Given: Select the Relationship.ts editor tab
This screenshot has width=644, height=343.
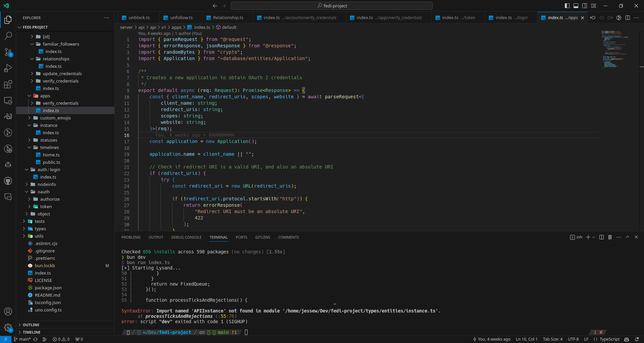Looking at the screenshot, I should pos(227,17).
